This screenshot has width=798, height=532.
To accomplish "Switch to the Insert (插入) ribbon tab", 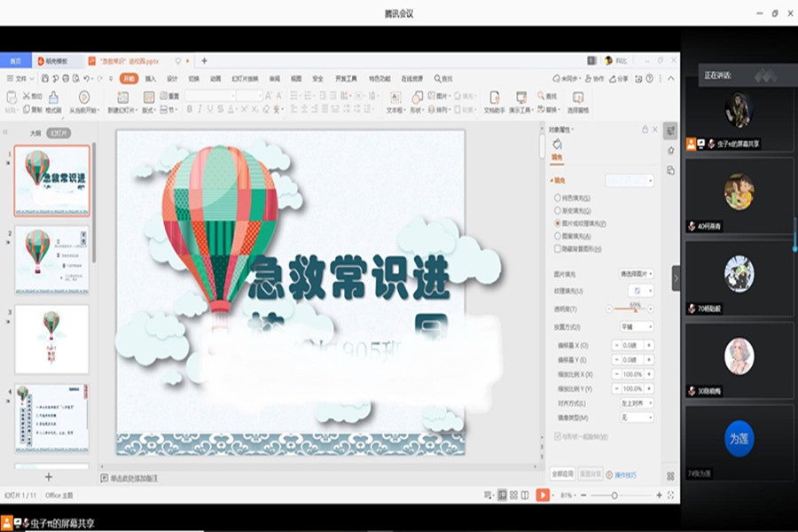I will [150, 78].
